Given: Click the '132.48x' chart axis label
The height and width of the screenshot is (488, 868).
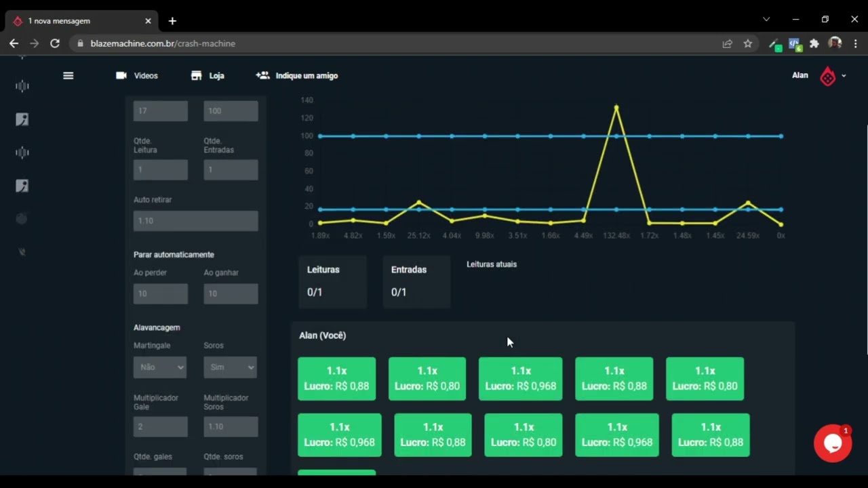Looking at the screenshot, I should pyautogui.click(x=616, y=236).
